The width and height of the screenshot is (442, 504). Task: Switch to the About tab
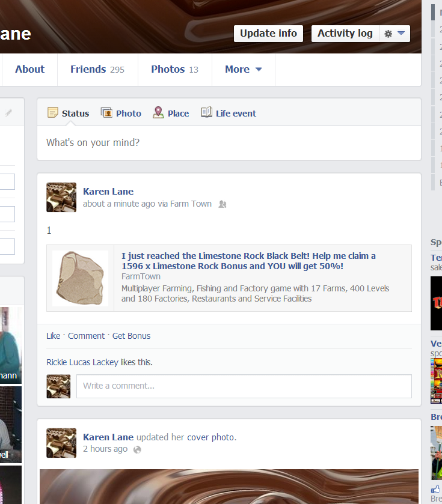(29, 70)
